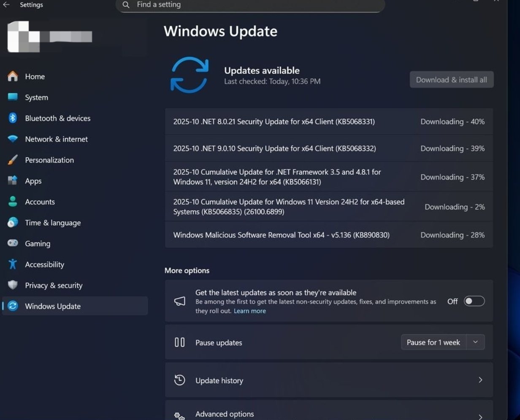
Task: Open Gaming settings
Action: pos(75,243)
